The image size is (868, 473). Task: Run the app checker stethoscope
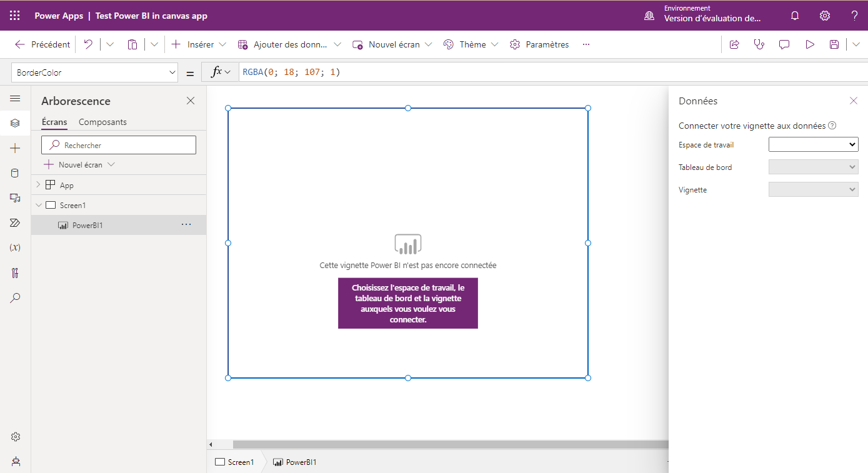pyautogui.click(x=759, y=44)
